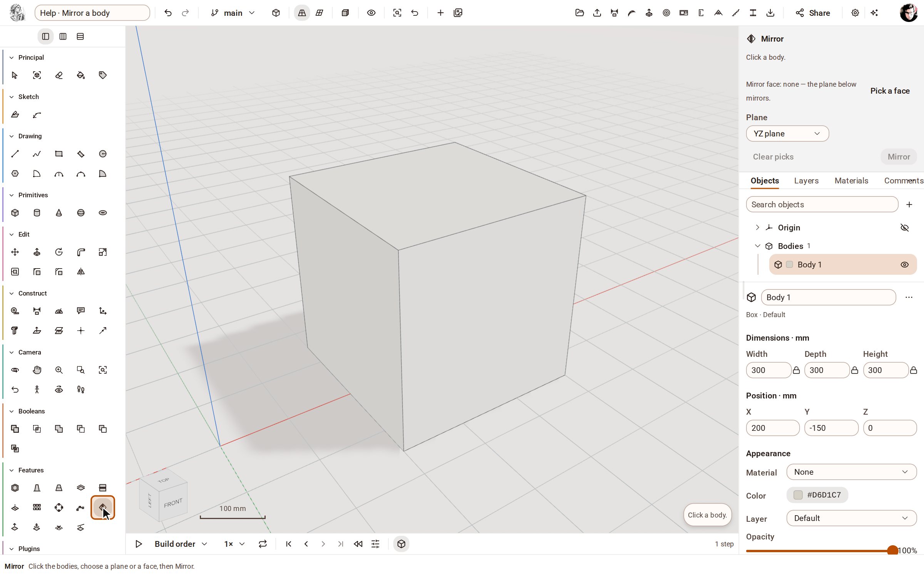Click the Search objects field
Viewport: 924px width, 578px height.
tap(822, 205)
